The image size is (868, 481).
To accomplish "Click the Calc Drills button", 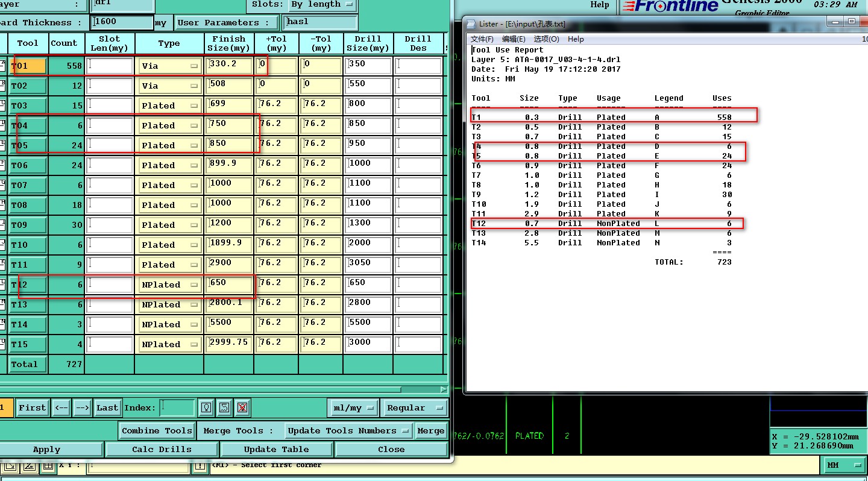I will pos(162,450).
